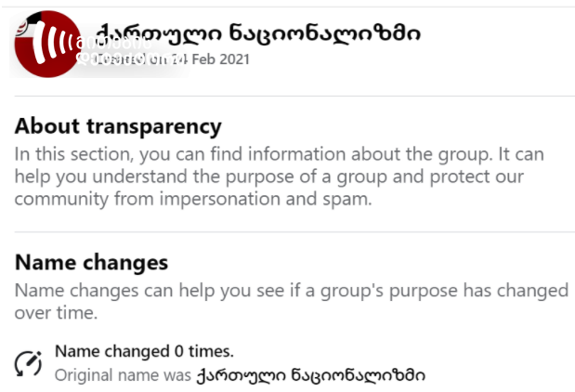
Task: Click divider line below group header
Action: (x=294, y=96)
